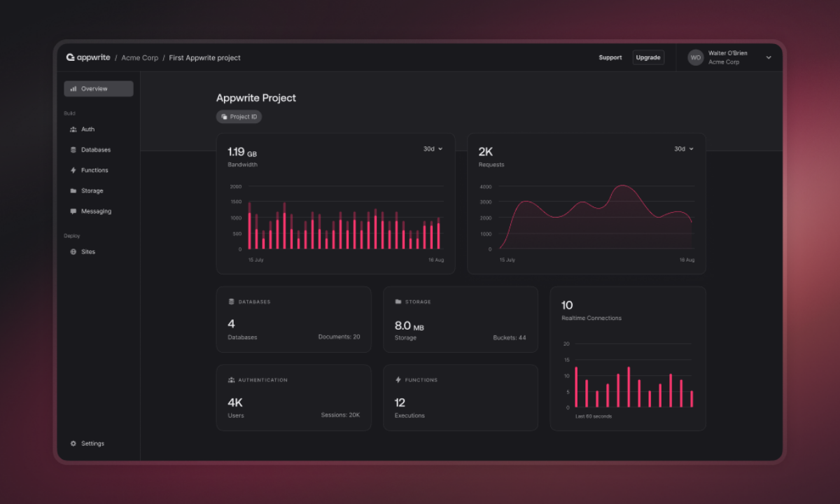Open the Requests 30d range dropdown
840x504 pixels.
point(684,149)
